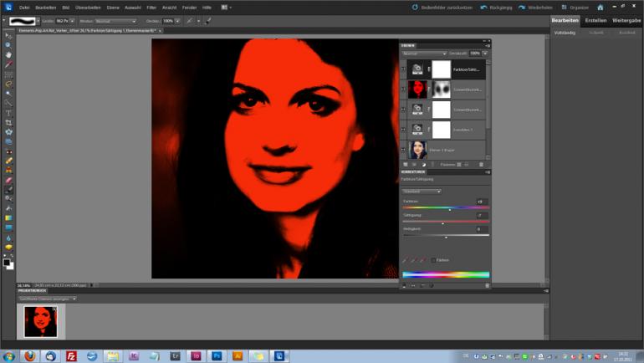
Task: Hide the bottom photo layer
Action: pyautogui.click(x=403, y=150)
